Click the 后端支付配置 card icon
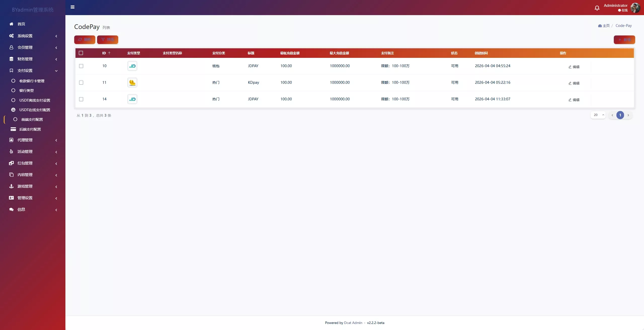 click(13, 129)
